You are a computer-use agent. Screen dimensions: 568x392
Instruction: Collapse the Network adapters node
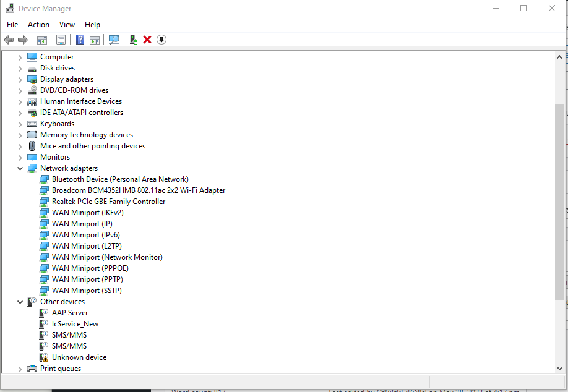point(20,168)
